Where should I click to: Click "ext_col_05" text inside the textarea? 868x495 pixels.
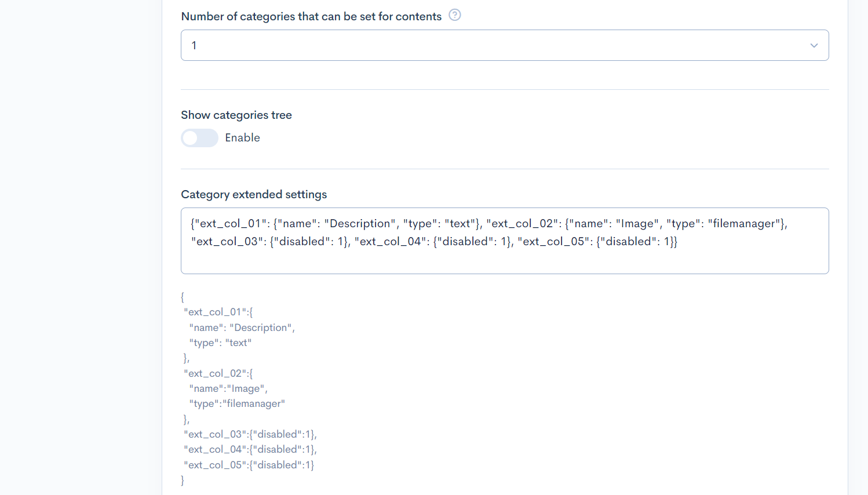553,242
